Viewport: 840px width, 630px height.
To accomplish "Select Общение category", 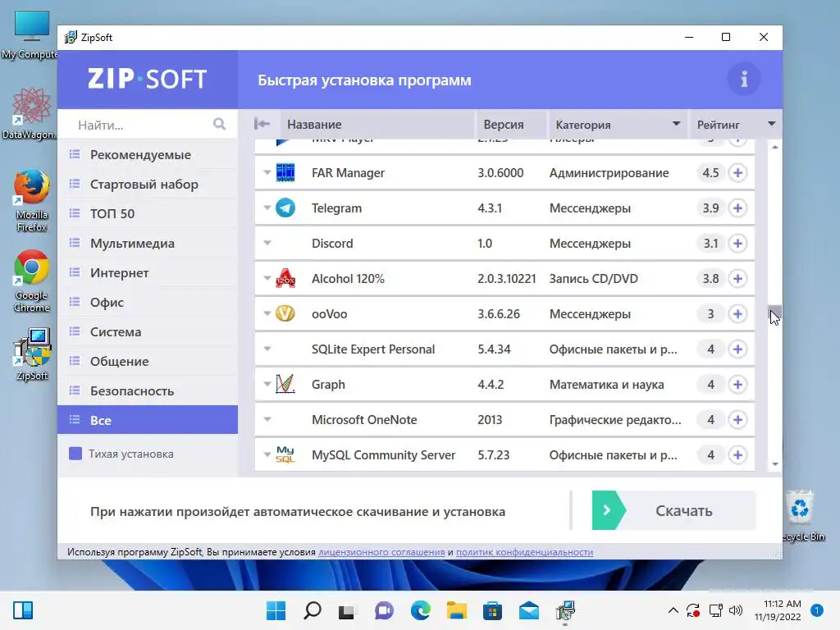I will 148,361.
